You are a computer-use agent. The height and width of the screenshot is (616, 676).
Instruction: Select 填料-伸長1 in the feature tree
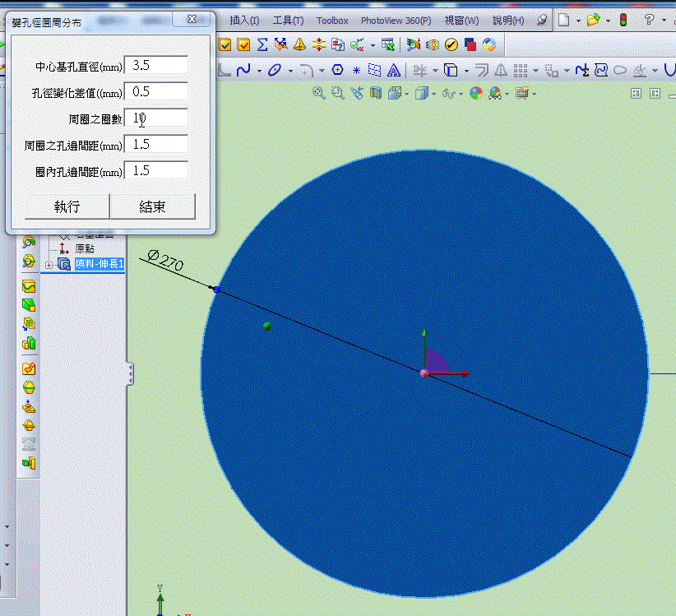tap(100, 263)
